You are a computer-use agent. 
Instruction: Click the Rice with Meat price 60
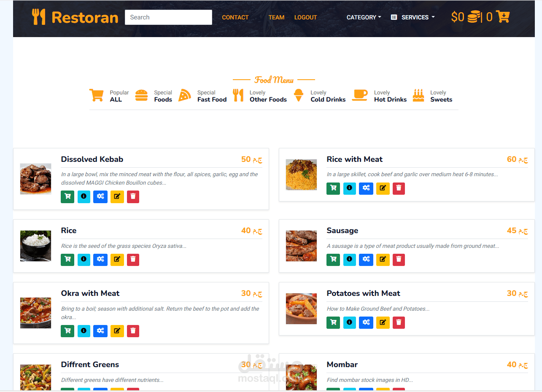[x=518, y=159]
